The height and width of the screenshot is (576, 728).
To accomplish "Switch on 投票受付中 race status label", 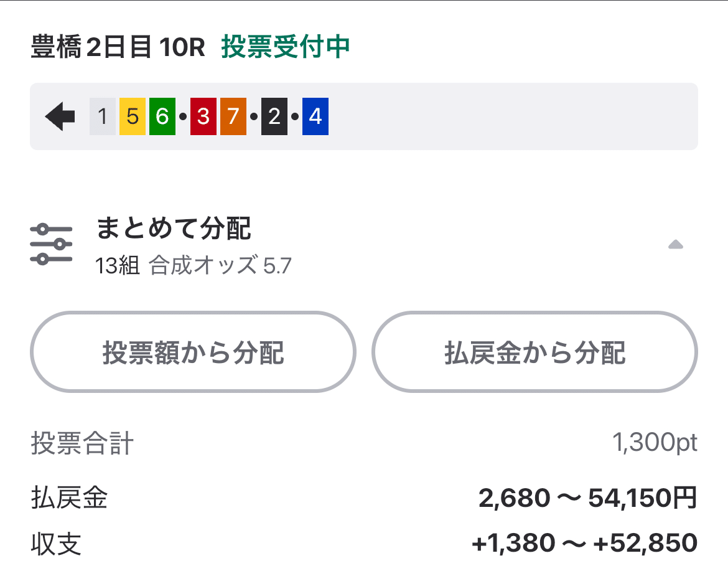I will point(285,47).
